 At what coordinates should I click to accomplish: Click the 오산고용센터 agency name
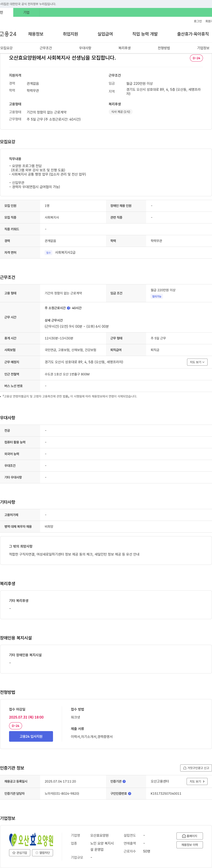[160, 781]
